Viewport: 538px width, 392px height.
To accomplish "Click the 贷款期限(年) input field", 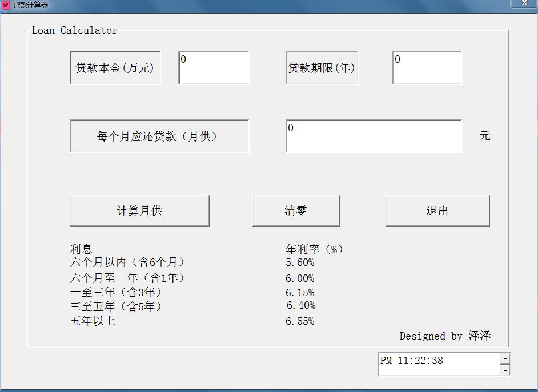I will click(427, 67).
